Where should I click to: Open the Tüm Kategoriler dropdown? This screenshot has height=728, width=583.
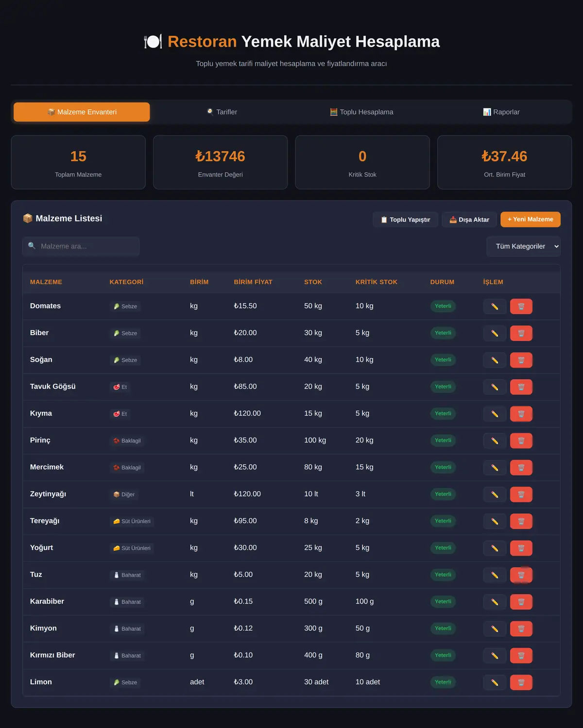pos(523,246)
